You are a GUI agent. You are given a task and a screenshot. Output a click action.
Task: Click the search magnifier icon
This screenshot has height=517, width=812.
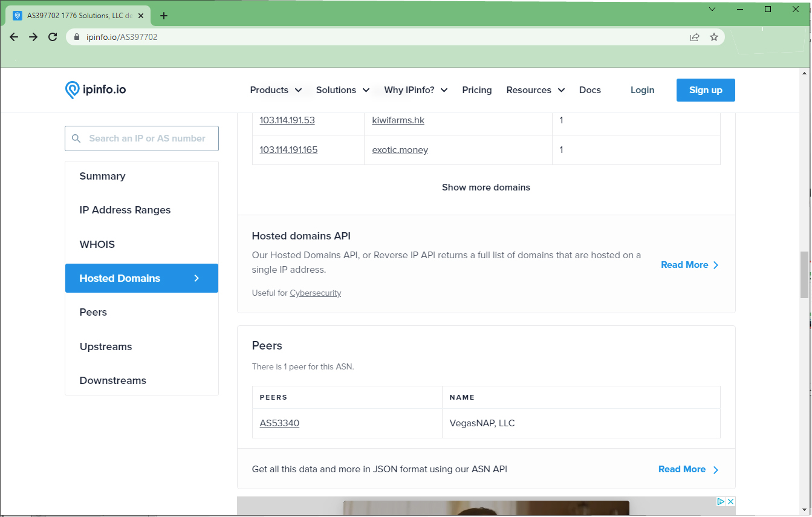[76, 138]
